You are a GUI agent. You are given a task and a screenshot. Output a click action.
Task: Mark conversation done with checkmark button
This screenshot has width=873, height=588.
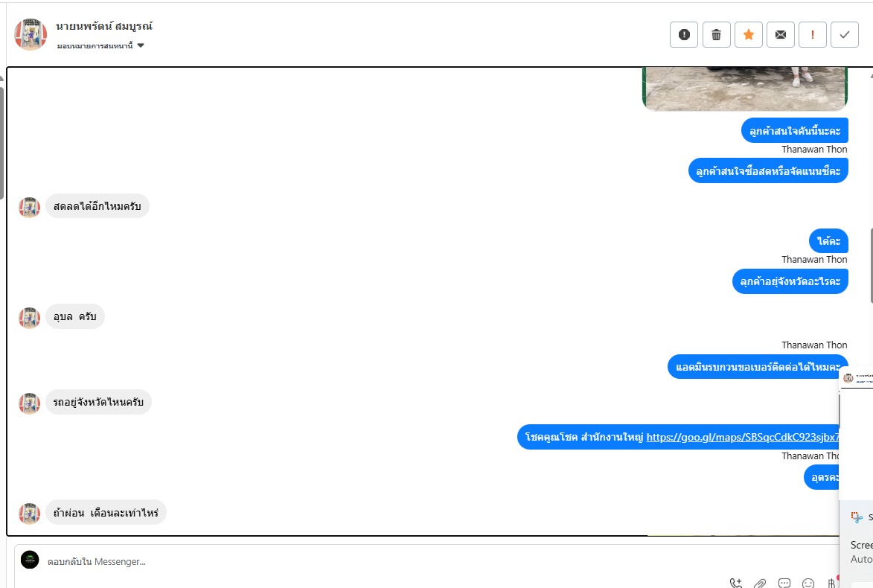[x=845, y=34]
